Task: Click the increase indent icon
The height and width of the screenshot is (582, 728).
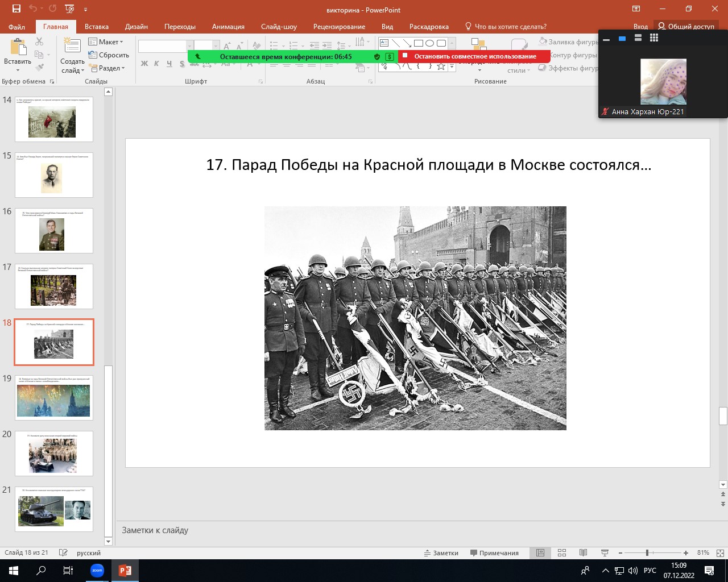Action: click(x=327, y=45)
